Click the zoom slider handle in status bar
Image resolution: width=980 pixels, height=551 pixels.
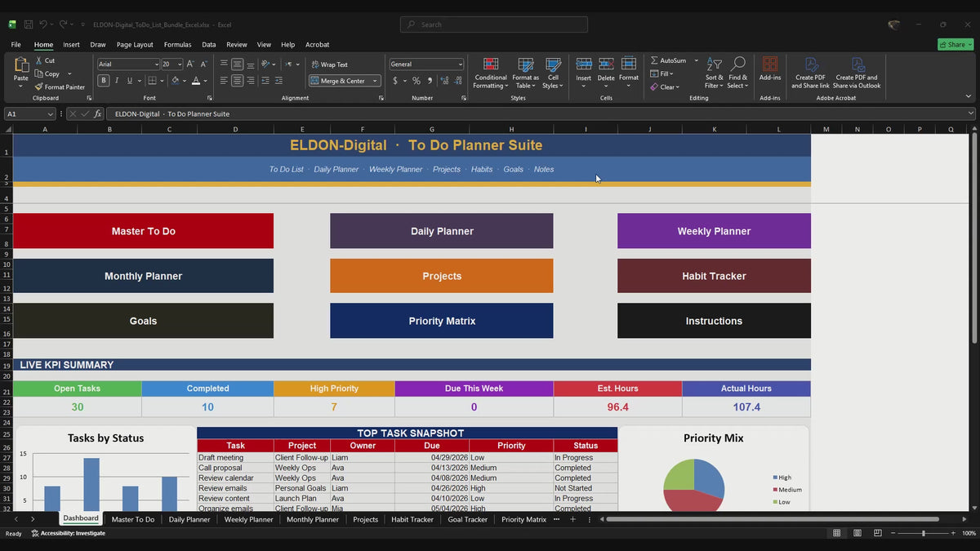tap(924, 533)
